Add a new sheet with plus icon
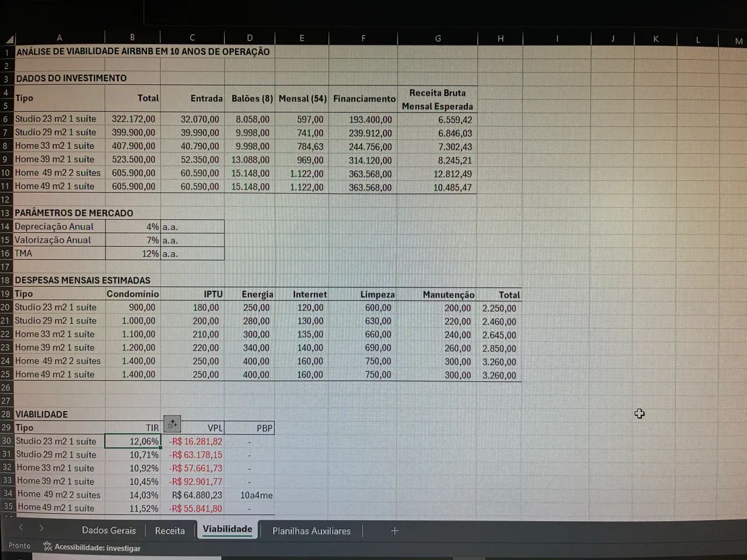This screenshot has width=747, height=560. point(395,531)
